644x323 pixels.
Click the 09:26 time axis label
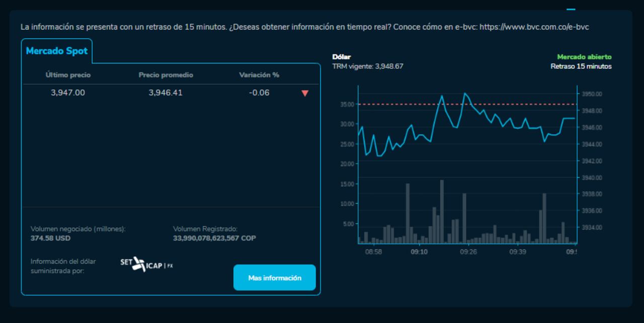click(x=468, y=252)
